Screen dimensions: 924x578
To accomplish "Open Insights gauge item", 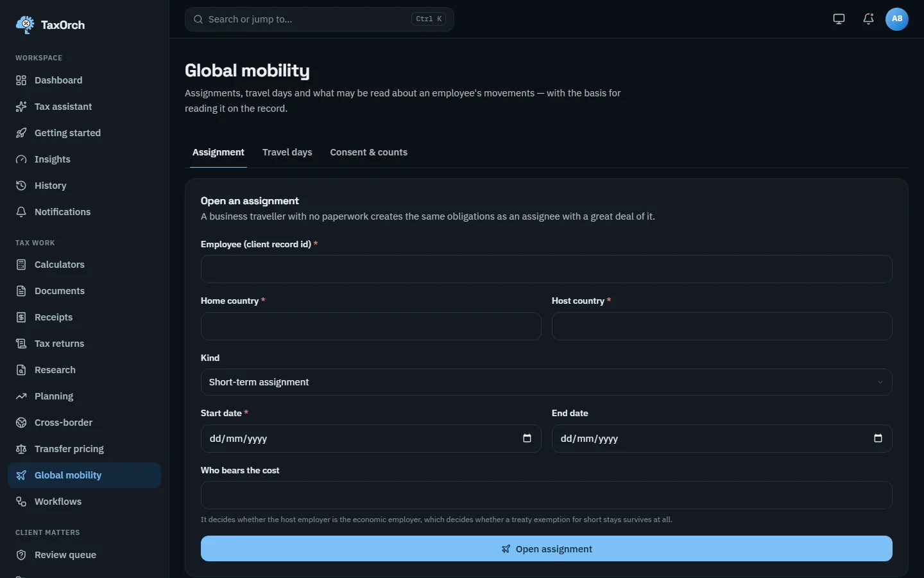I will click(84, 159).
